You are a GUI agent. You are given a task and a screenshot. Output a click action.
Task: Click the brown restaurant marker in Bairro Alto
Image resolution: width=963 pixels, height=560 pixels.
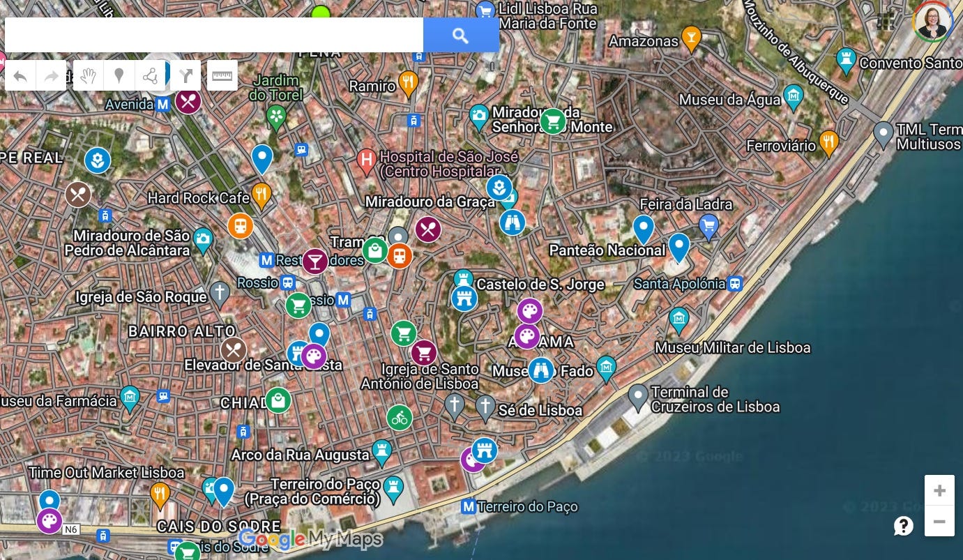[234, 350]
